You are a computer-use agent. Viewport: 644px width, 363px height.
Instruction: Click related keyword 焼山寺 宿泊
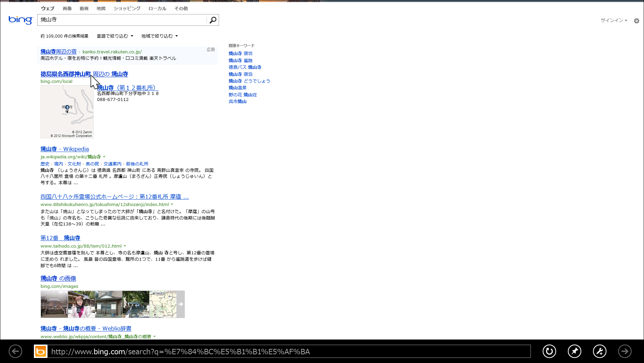(x=240, y=74)
